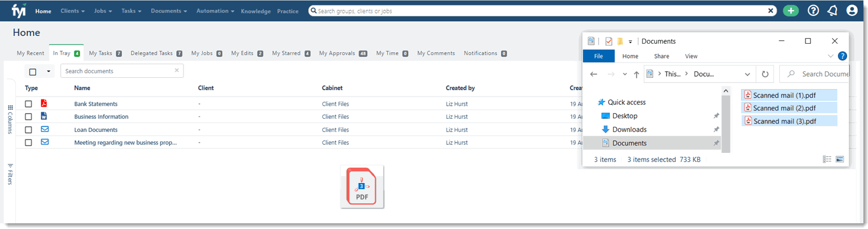Tick the Bank Statements row checkbox
Viewport: 868px width, 229px height.
(28, 104)
